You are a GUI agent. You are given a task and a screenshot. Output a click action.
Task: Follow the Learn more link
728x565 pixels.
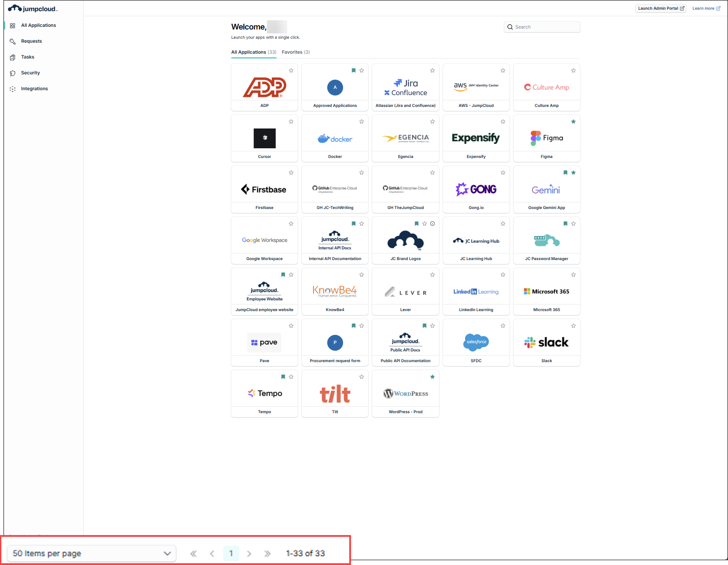point(706,8)
